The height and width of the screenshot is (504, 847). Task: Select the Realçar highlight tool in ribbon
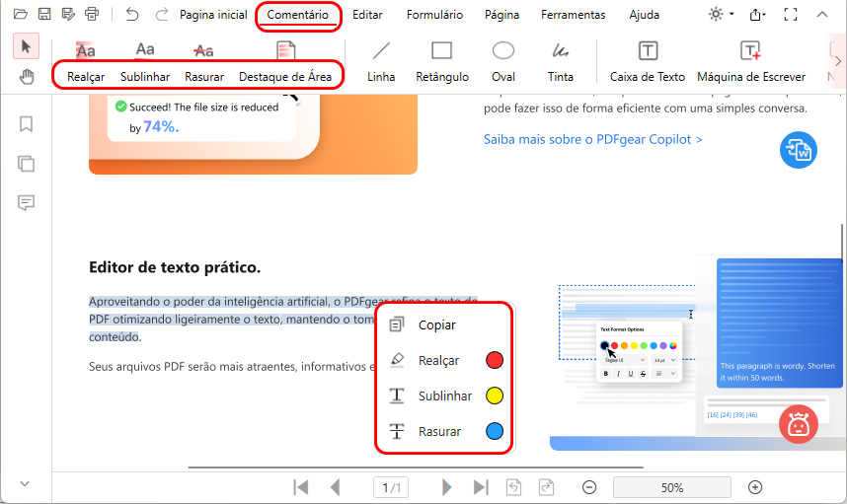(x=86, y=62)
